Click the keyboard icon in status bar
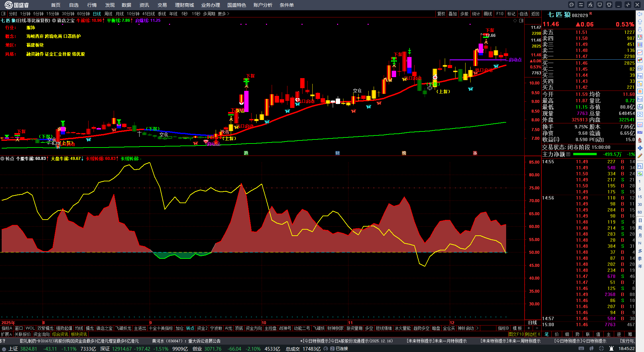The width and height of the screenshot is (644, 352). click(581, 349)
